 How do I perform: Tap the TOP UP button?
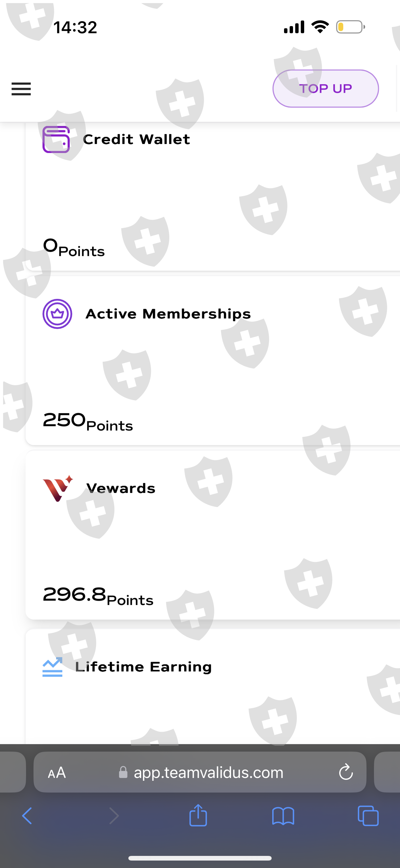(x=325, y=88)
